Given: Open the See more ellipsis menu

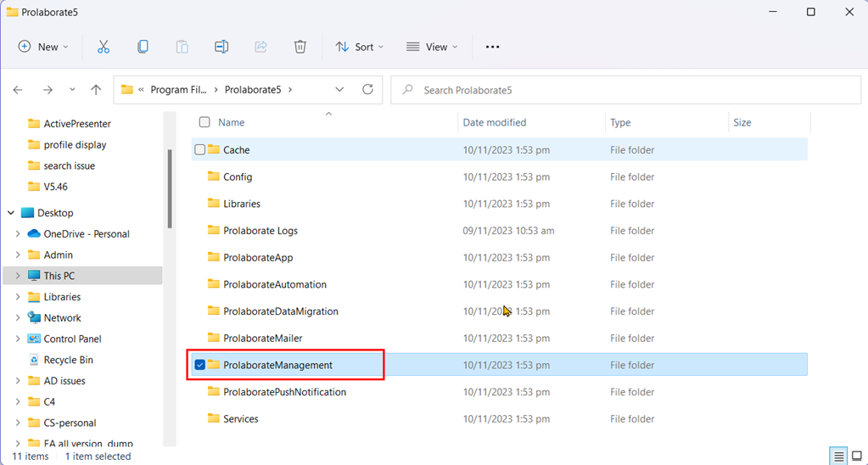Looking at the screenshot, I should coord(493,47).
